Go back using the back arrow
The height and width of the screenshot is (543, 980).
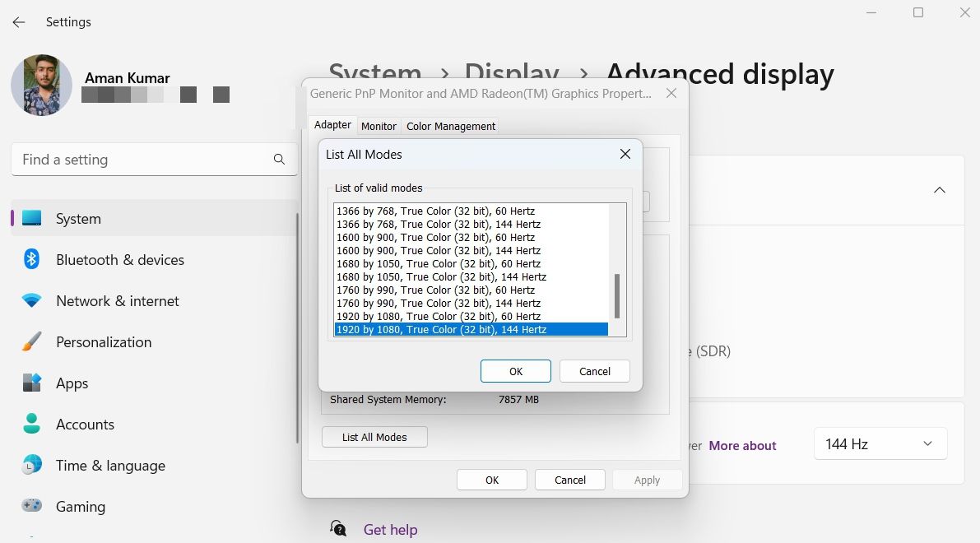[19, 22]
